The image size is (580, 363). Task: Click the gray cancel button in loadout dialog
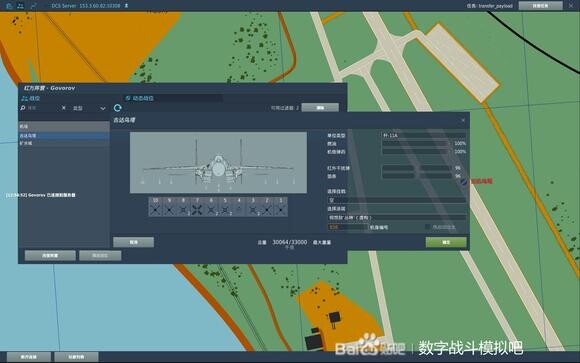[x=134, y=242]
